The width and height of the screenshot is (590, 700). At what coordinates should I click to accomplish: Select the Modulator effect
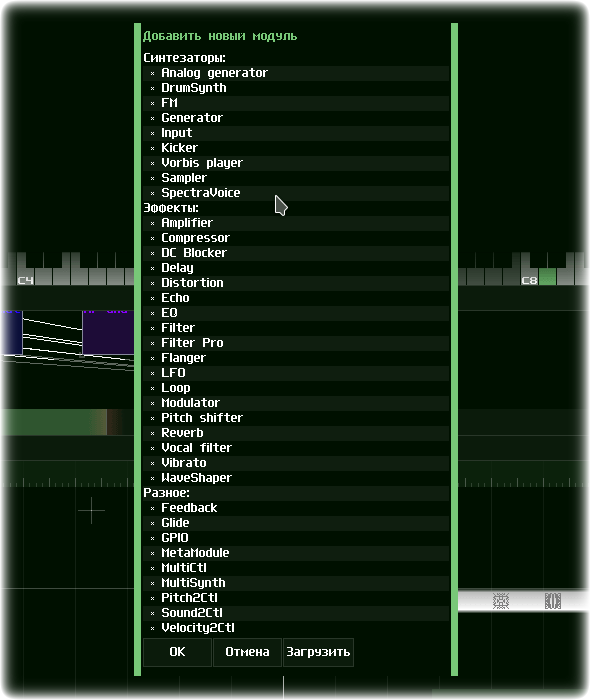[x=296, y=403]
